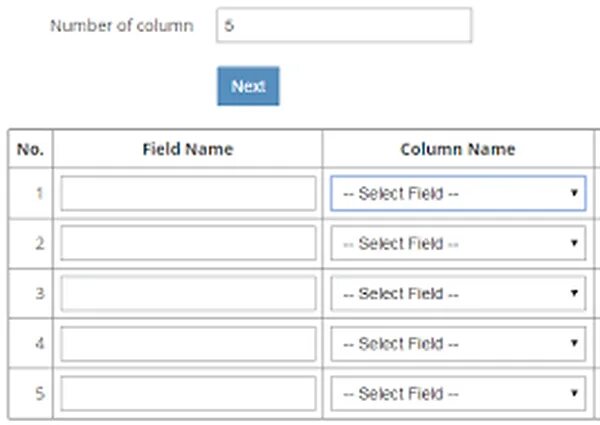This screenshot has height=425, width=600.
Task: Expand the Select Field dropdown in row 2
Action: [x=458, y=243]
